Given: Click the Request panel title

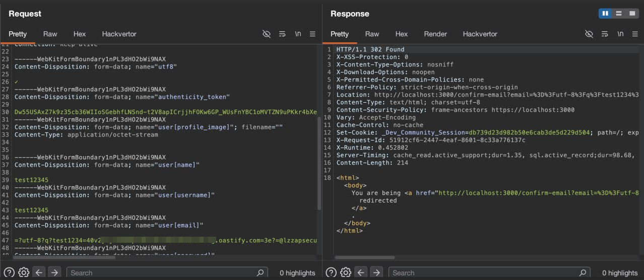Looking at the screenshot, I should click(25, 14).
